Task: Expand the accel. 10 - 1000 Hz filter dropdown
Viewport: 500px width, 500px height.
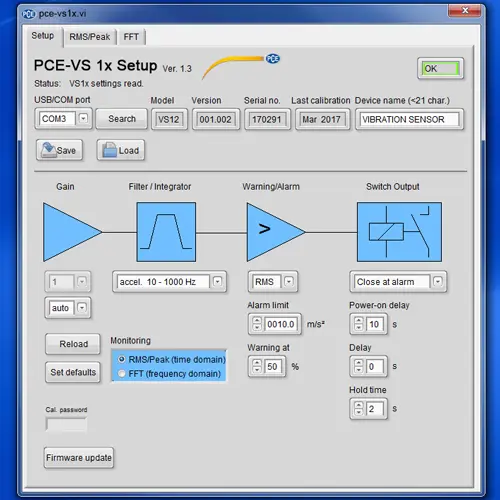Action: 217,282
